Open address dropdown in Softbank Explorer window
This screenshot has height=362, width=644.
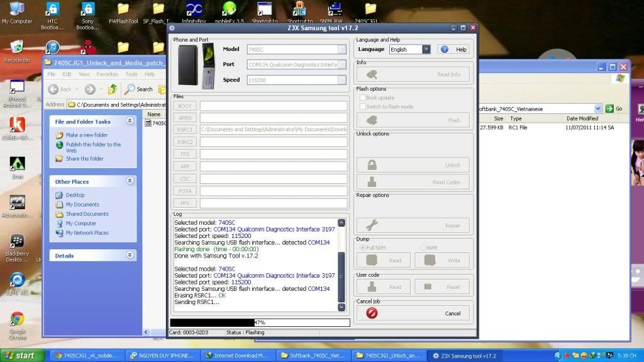pyautogui.click(x=597, y=108)
